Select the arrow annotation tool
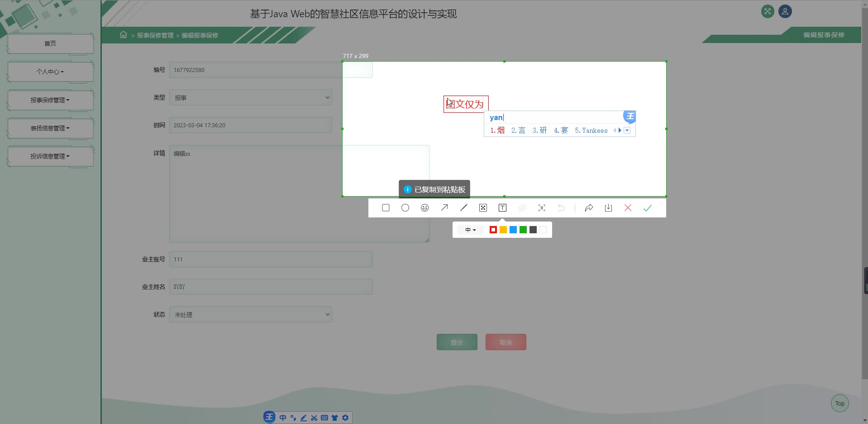 (444, 208)
